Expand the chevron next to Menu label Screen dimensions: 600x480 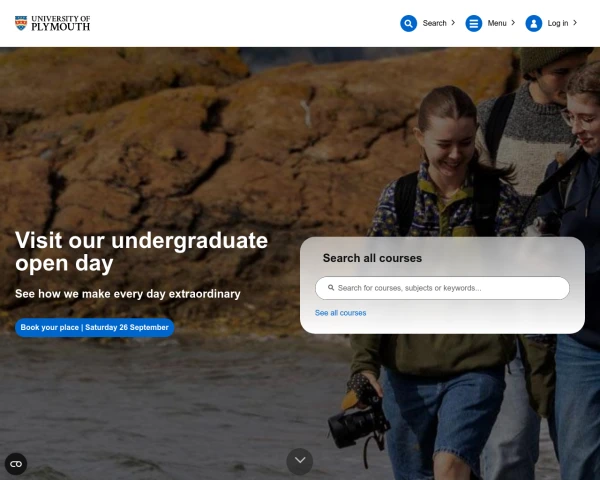513,23
